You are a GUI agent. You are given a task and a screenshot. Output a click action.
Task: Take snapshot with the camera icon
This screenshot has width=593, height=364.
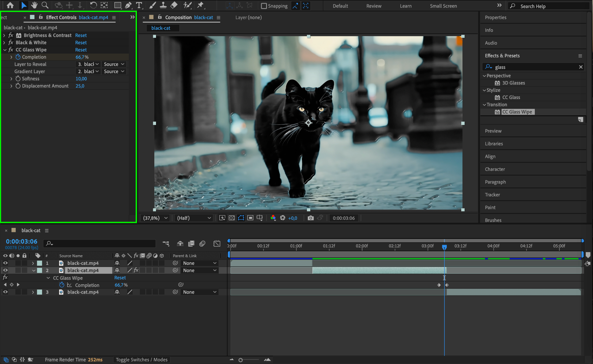[x=310, y=218]
